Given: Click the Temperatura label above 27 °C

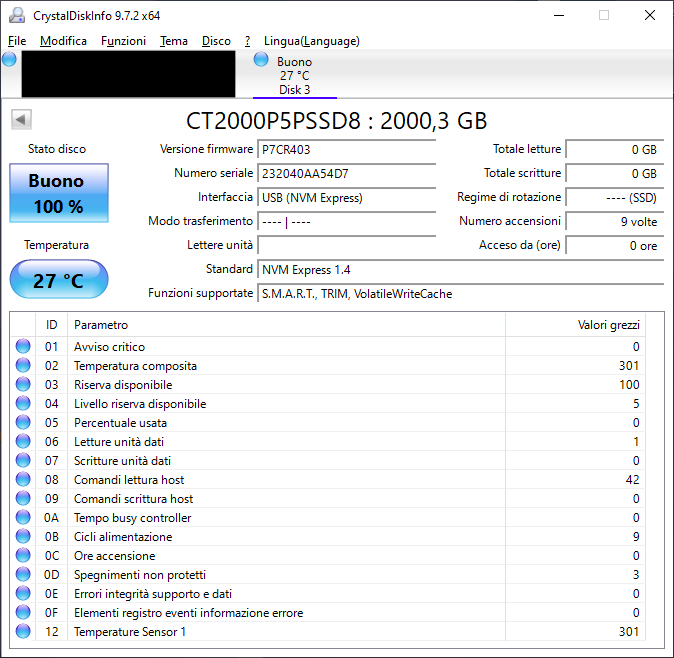Looking at the screenshot, I should point(56,245).
